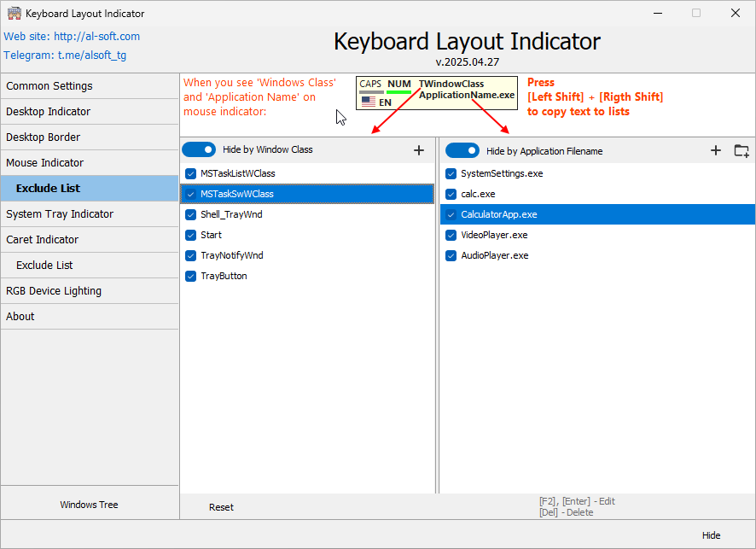Click the plus icon to add window class
The width and height of the screenshot is (756, 549).
(x=419, y=149)
